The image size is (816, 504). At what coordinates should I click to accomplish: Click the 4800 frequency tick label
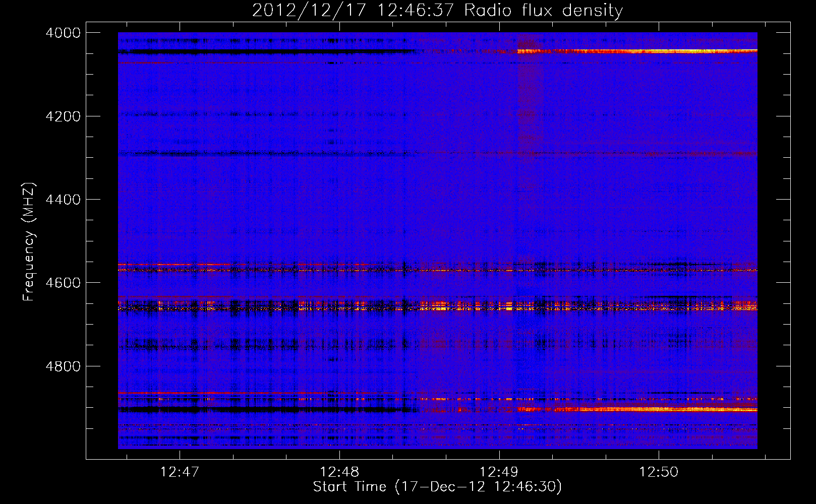point(63,366)
